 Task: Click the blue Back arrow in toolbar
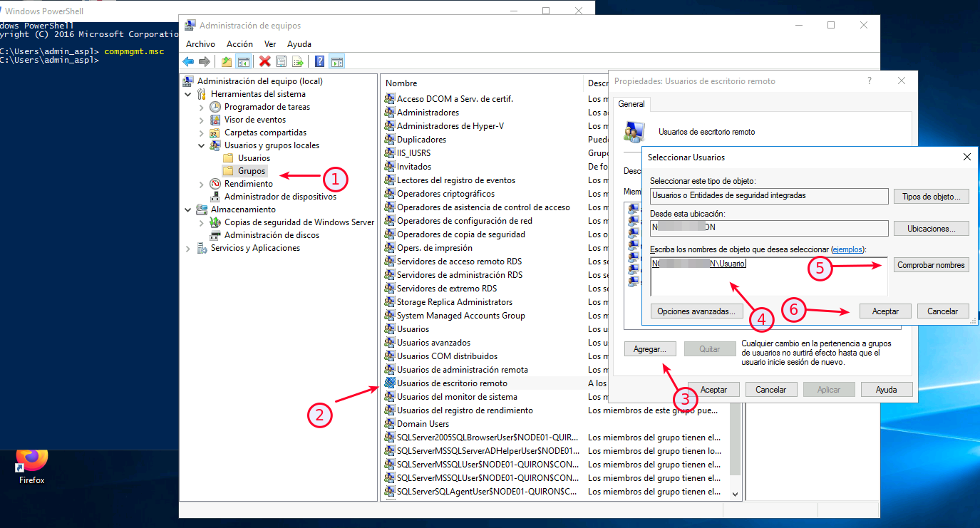coord(188,62)
